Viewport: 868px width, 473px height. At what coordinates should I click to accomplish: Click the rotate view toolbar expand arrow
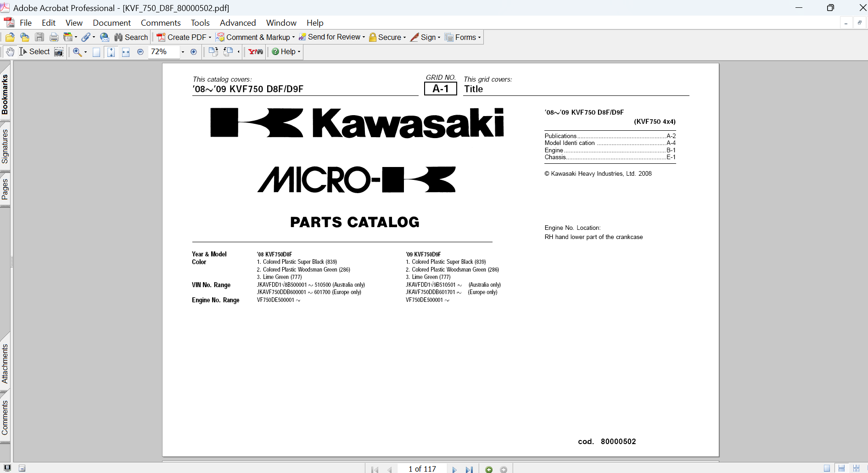(x=239, y=52)
